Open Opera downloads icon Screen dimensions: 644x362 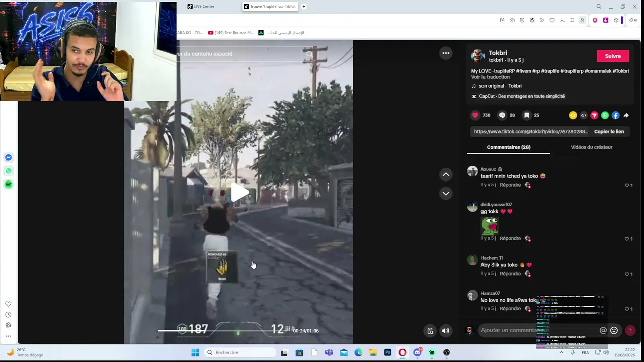tap(562, 20)
